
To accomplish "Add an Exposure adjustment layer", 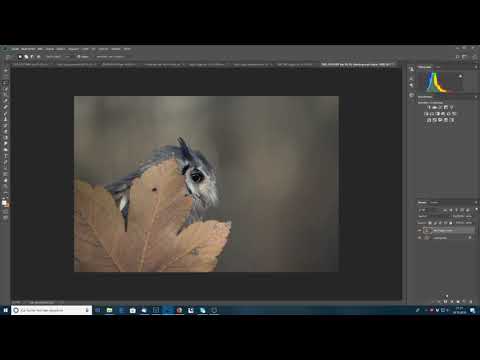I will pyautogui.click(x=446, y=107).
